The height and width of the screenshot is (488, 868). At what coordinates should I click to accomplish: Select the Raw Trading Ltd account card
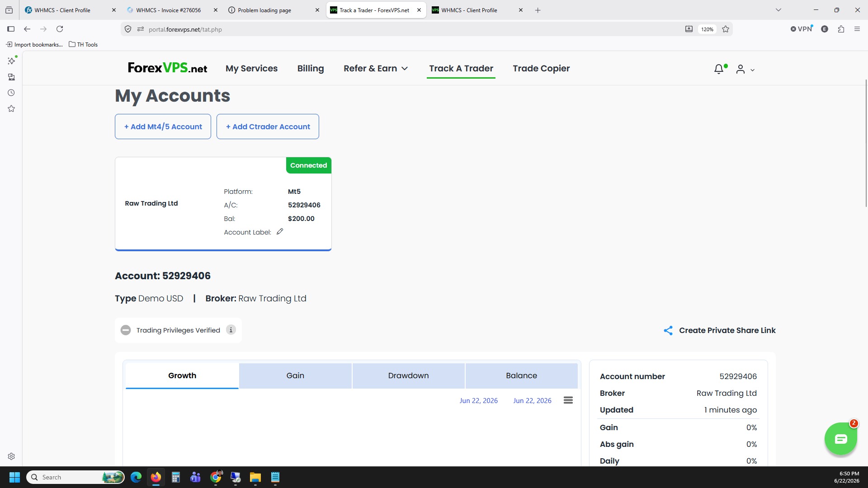(x=223, y=204)
